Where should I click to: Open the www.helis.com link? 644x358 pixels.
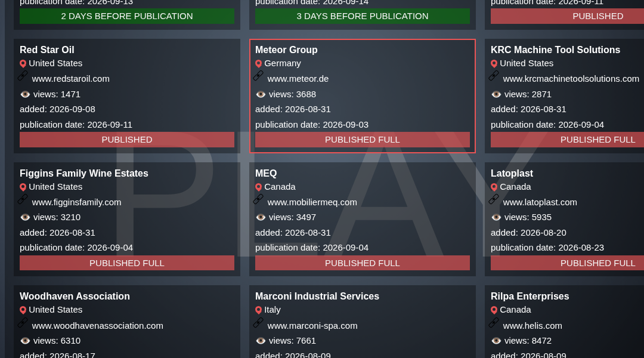click(x=532, y=326)
